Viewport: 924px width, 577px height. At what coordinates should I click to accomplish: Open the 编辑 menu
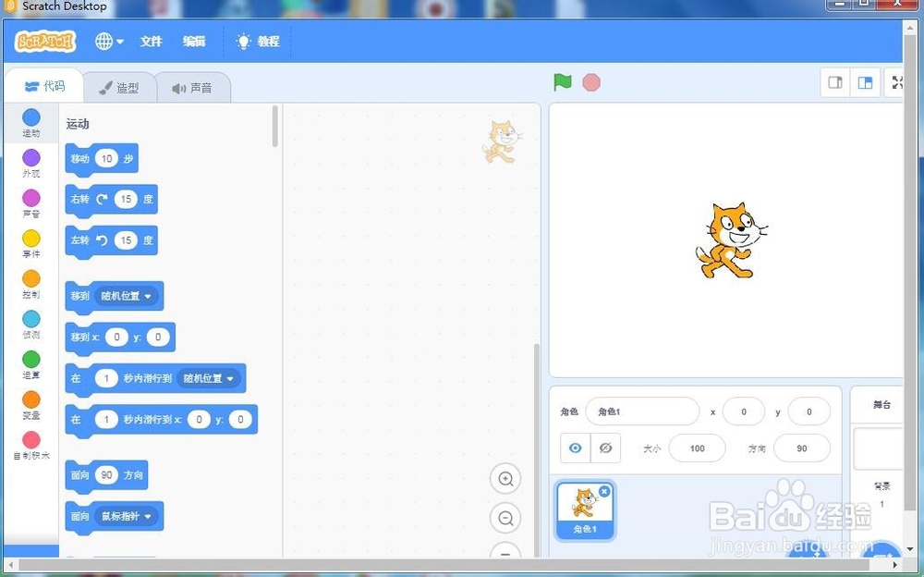(x=194, y=42)
